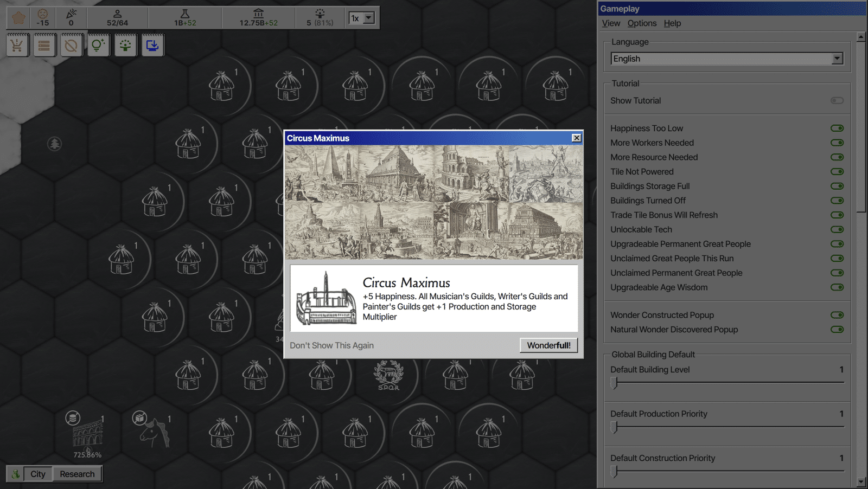This screenshot has width=868, height=489.
Task: Click the crossed-circle toolbar icon
Action: (71, 45)
